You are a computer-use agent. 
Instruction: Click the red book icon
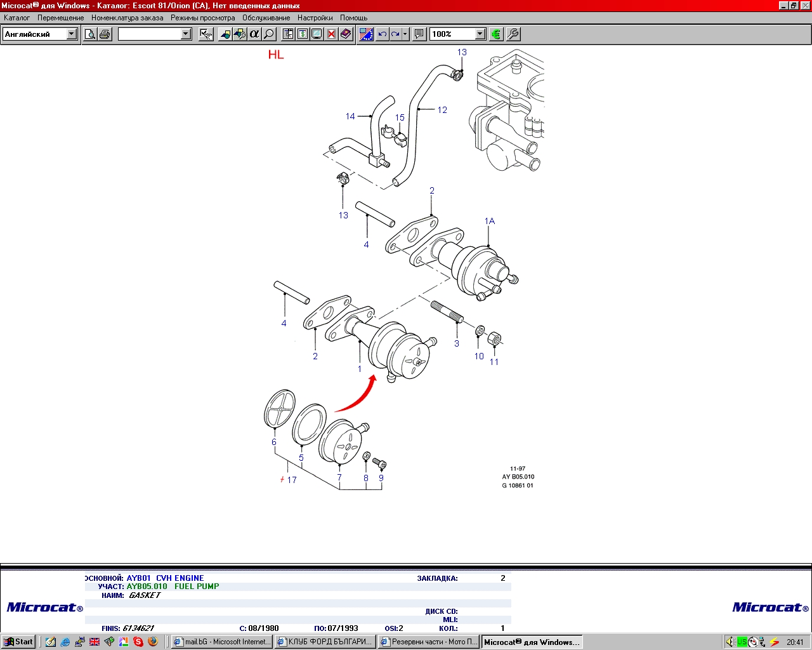pos(346,34)
